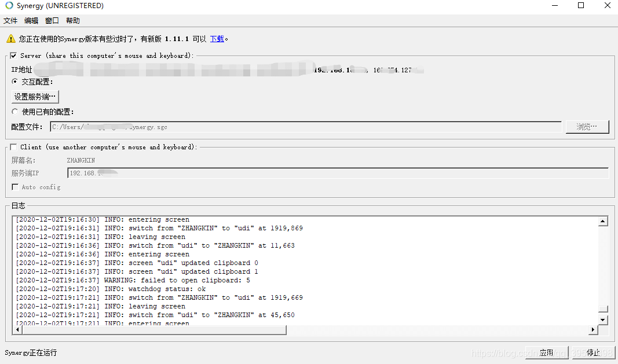The image size is (618, 364).
Task: Click the 'Synergy正在运行' status text
Action: (x=31, y=352)
